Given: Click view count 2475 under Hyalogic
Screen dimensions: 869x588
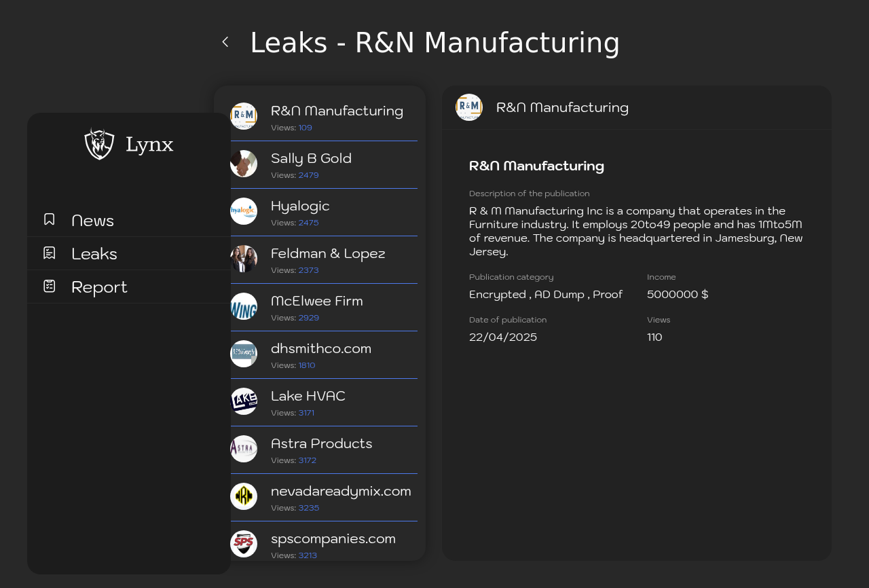Looking at the screenshot, I should pos(308,223).
